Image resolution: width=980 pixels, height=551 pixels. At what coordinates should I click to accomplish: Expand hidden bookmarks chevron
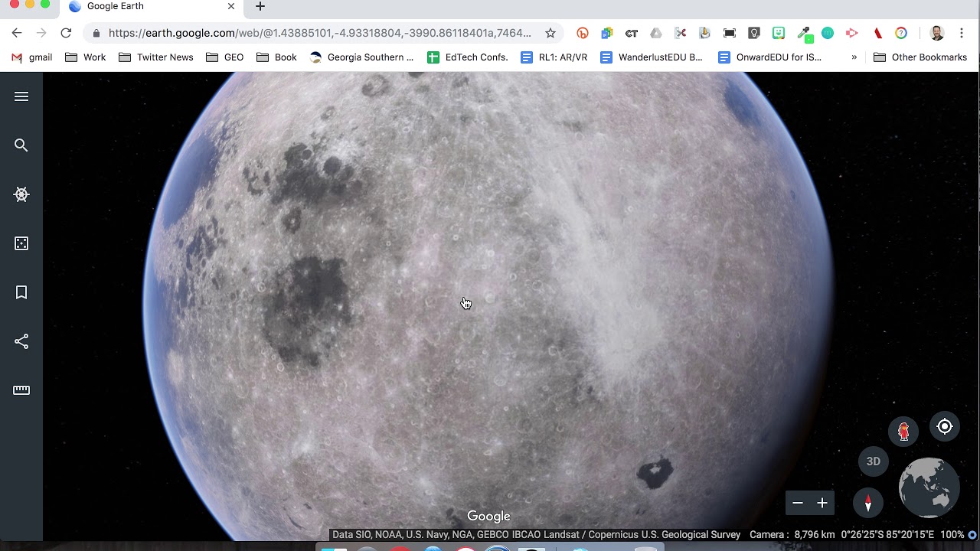pyautogui.click(x=854, y=57)
